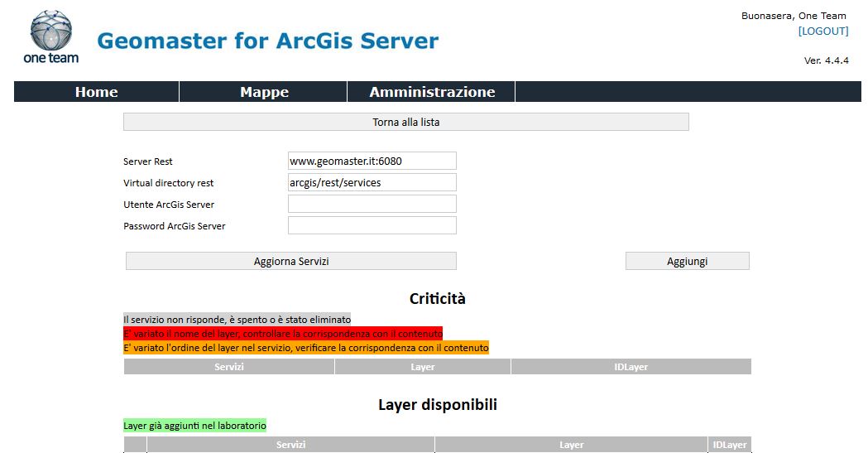Open the Mappe menu
Screen dimensions: 868x453
(264, 92)
